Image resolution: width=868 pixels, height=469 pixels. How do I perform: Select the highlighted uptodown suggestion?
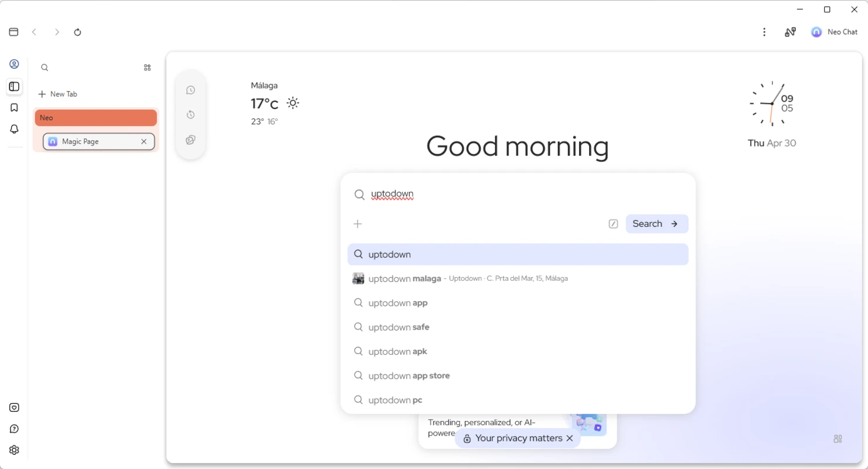[x=518, y=254]
